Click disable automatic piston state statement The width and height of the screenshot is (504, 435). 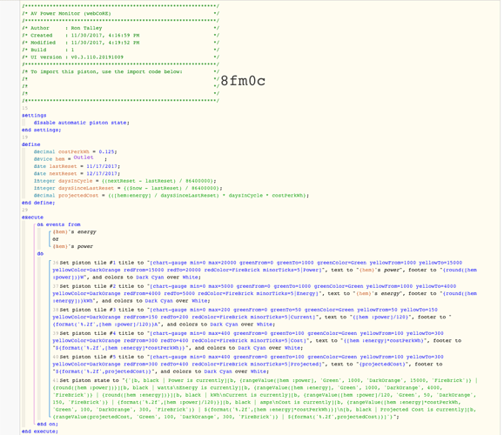pos(81,123)
